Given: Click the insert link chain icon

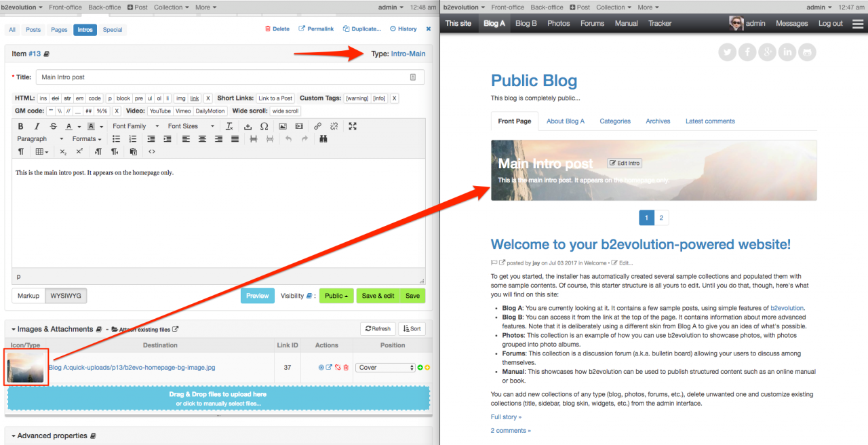Looking at the screenshot, I should pos(317,126).
